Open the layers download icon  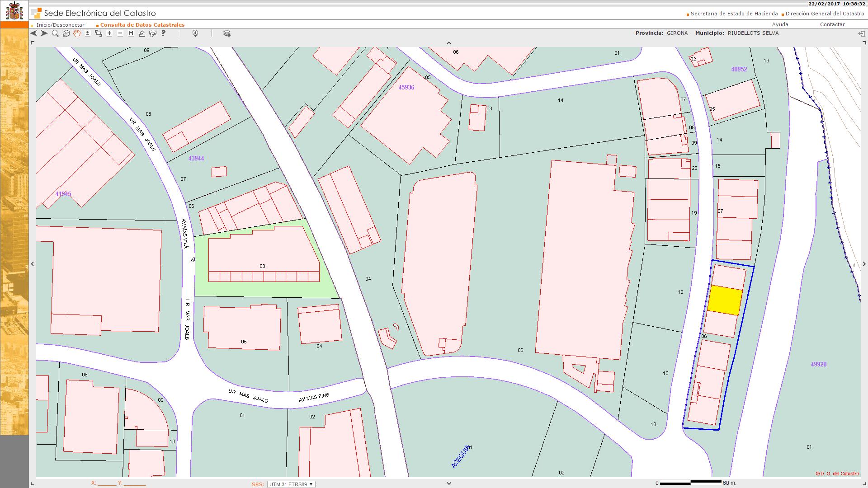[227, 33]
